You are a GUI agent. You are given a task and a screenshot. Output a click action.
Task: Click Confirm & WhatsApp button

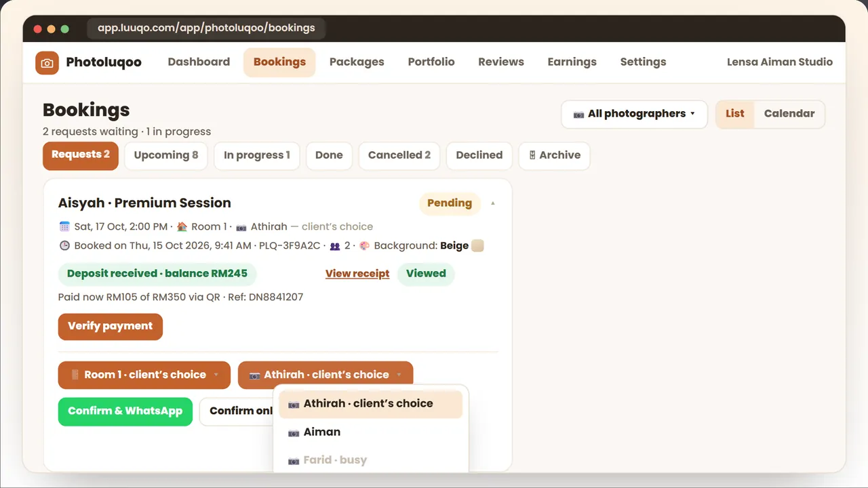click(x=125, y=411)
